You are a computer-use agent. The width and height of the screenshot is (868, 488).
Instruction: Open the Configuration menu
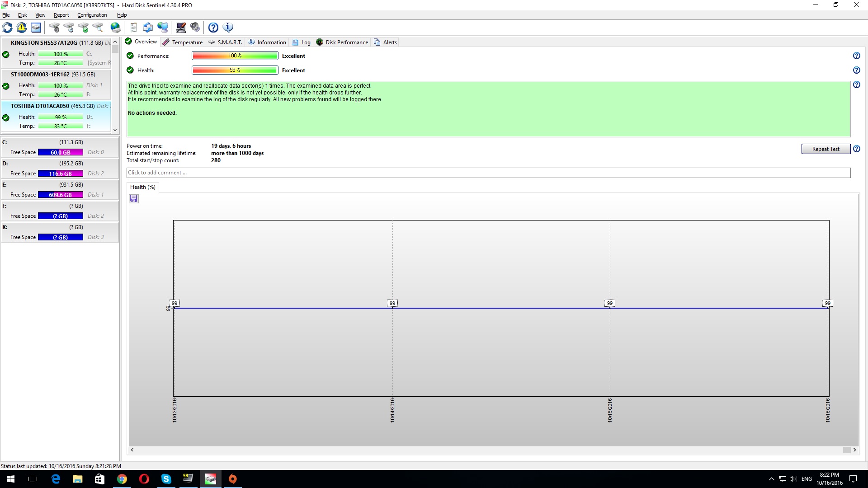tap(92, 15)
